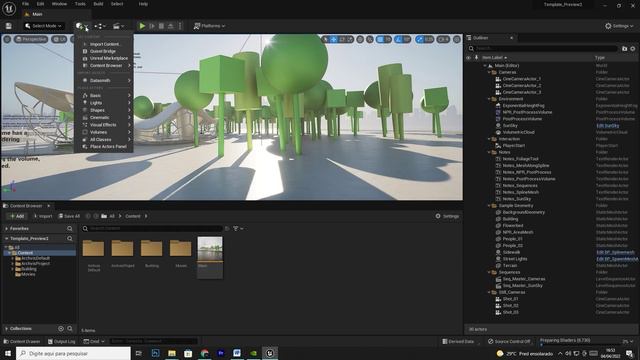This screenshot has height=360, width=640.
Task: Open the Perspective viewport type menu
Action: click(x=31, y=39)
